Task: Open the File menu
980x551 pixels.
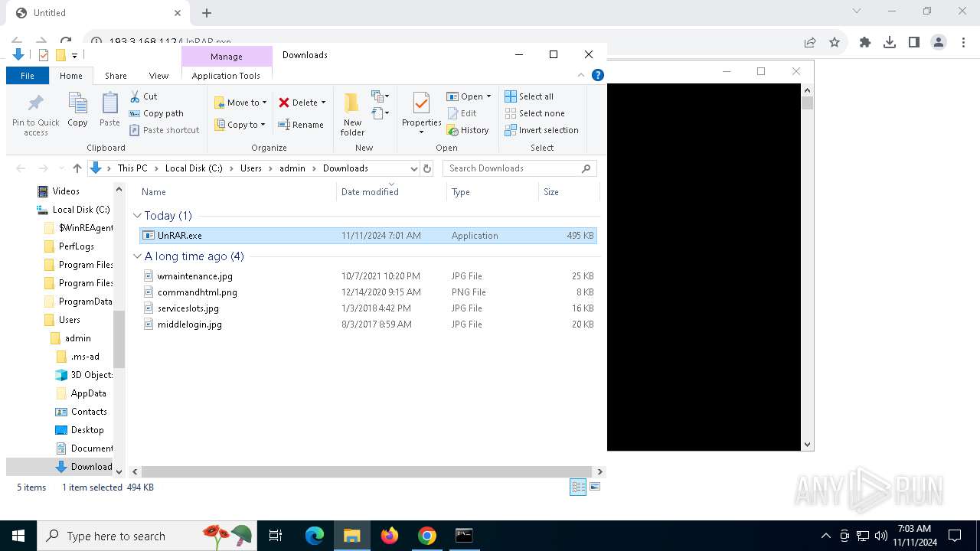Action: coord(28,76)
